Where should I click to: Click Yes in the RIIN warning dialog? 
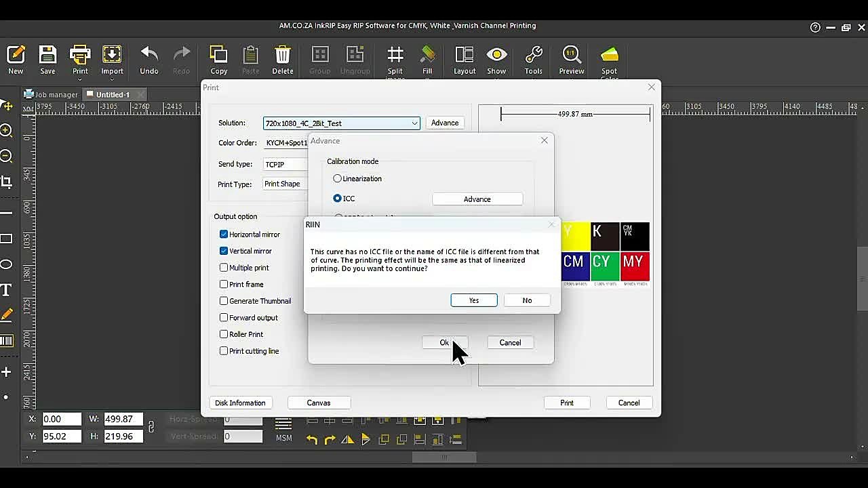[x=474, y=300]
